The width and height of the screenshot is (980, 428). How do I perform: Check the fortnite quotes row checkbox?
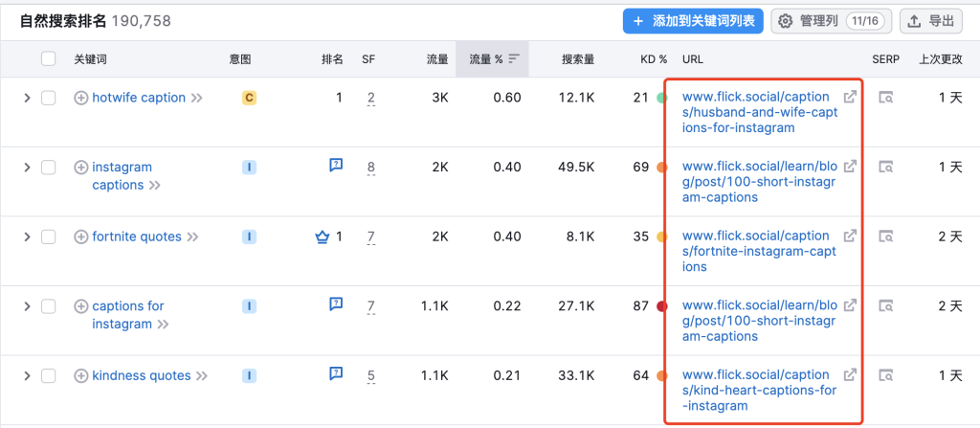coord(48,237)
